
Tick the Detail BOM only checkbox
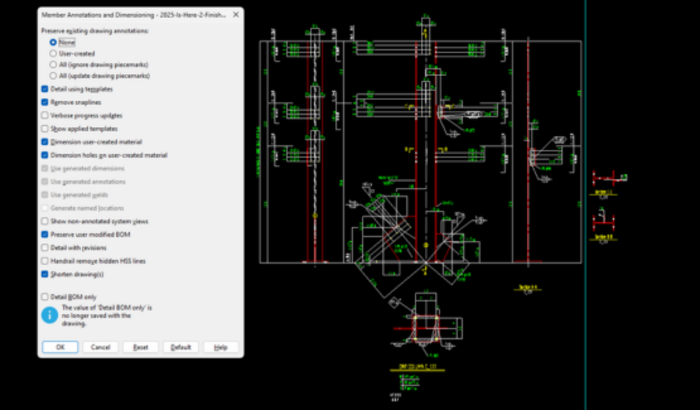(45, 297)
